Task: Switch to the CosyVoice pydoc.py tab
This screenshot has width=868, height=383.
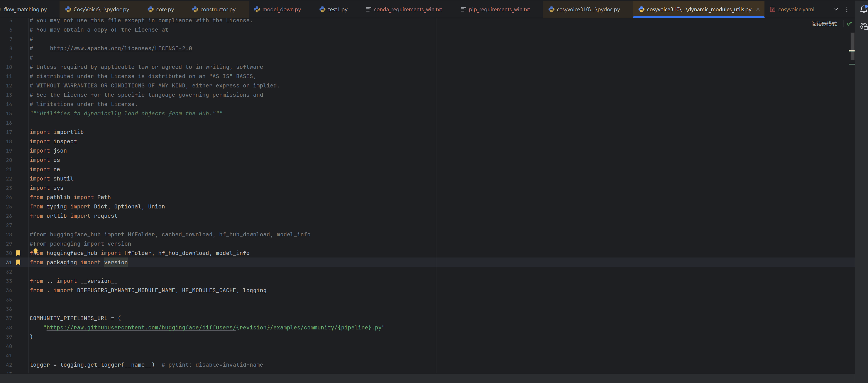Action: 101,9
